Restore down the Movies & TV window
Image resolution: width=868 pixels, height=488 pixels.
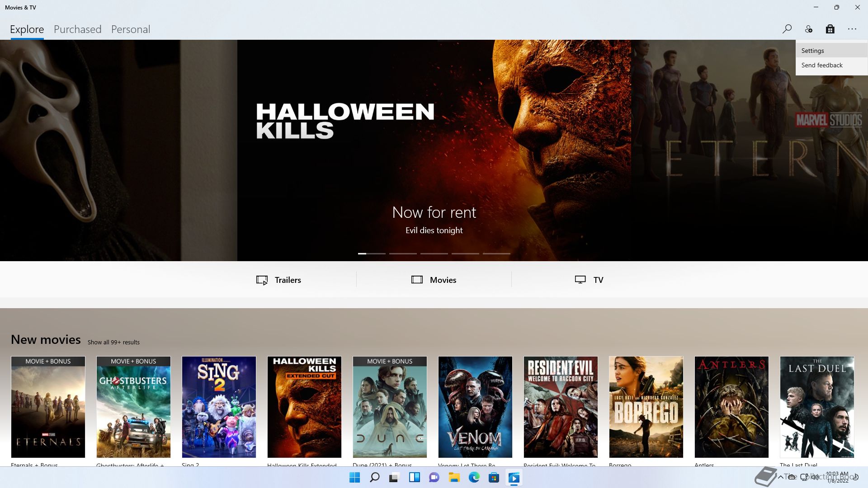pyautogui.click(x=837, y=7)
